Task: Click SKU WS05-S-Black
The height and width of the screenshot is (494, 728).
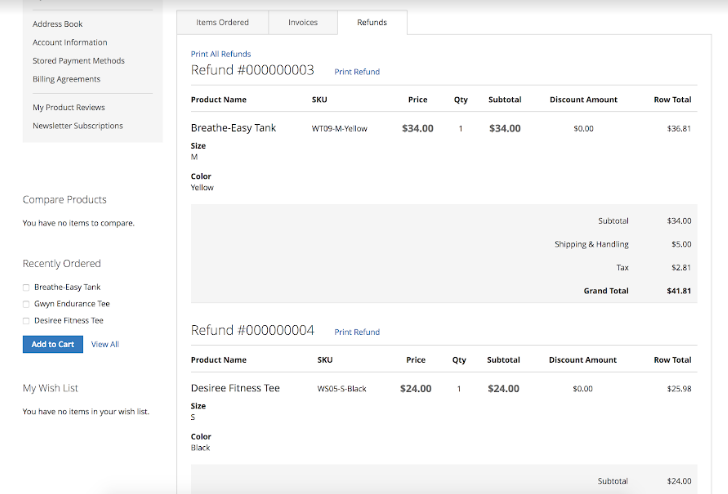Action: [x=342, y=389]
